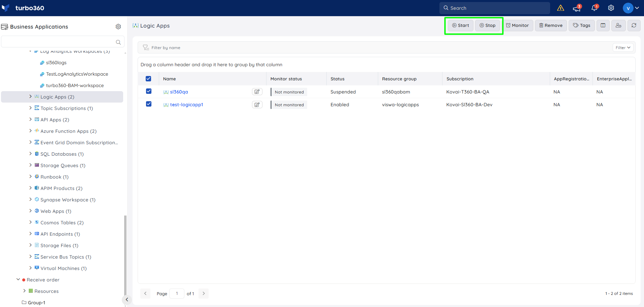The width and height of the screenshot is (644, 307).
Task: Select the Web Apps (1) tree item
Action: click(56, 211)
